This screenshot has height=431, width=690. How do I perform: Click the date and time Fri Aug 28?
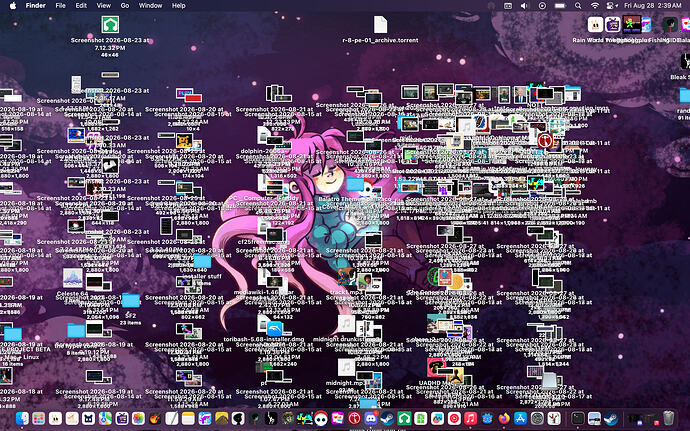pos(653,6)
